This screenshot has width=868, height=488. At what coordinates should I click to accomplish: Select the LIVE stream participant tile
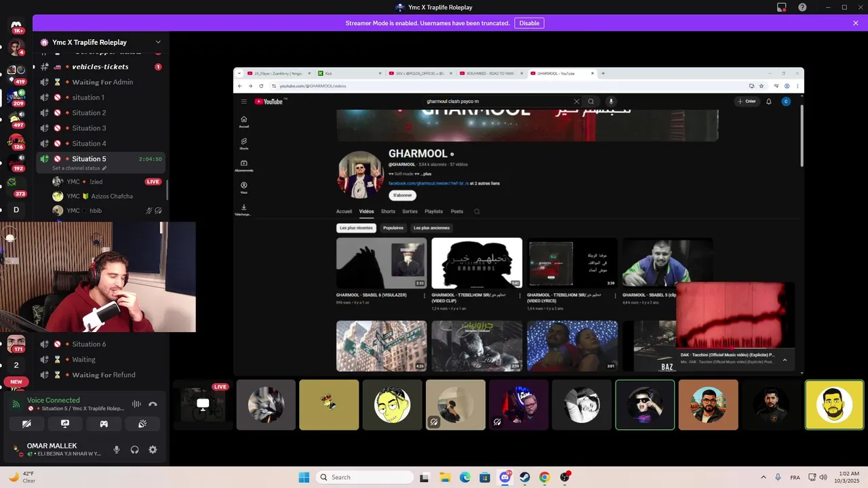pos(202,405)
